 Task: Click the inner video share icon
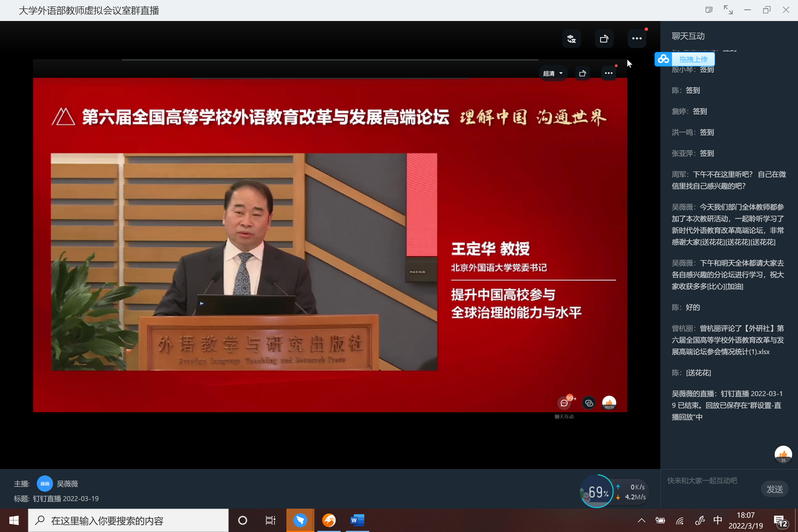click(582, 73)
